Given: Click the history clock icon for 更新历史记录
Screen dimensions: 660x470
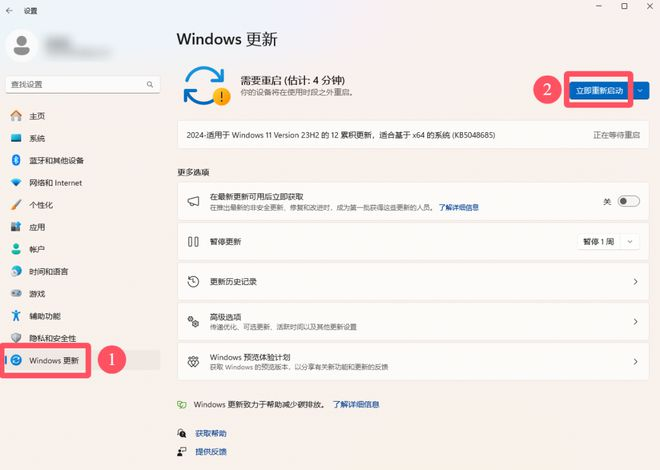Looking at the screenshot, I should pyautogui.click(x=193, y=281).
